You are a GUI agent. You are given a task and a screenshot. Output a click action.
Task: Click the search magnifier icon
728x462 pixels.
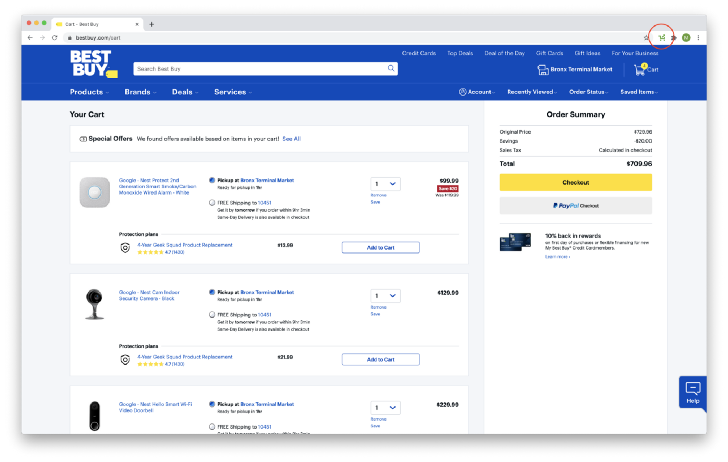coord(391,68)
